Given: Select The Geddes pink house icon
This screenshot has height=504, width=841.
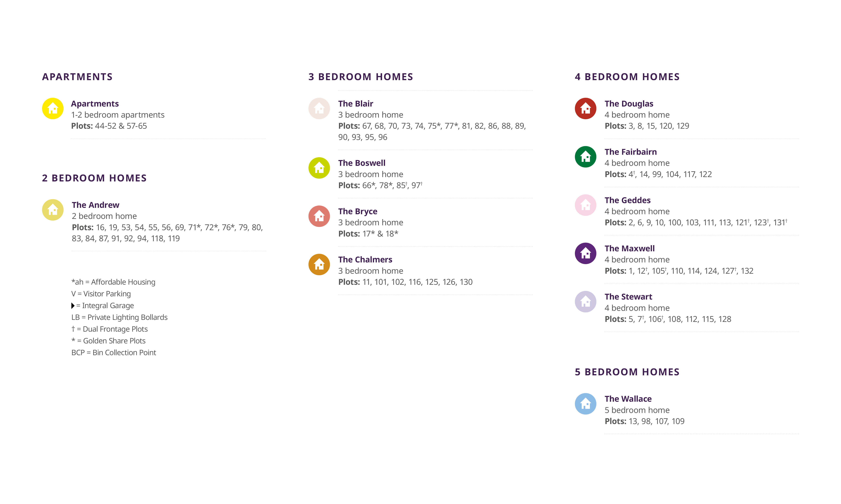Looking at the screenshot, I should (x=585, y=205).
